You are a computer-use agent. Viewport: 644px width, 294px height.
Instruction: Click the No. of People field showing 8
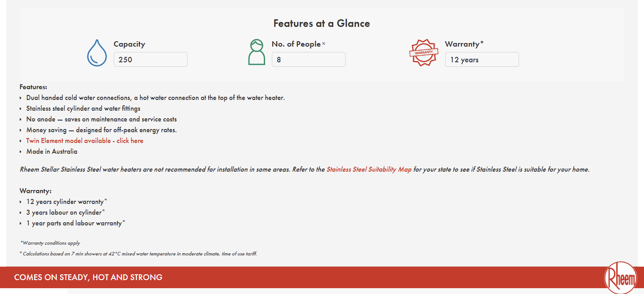[309, 60]
